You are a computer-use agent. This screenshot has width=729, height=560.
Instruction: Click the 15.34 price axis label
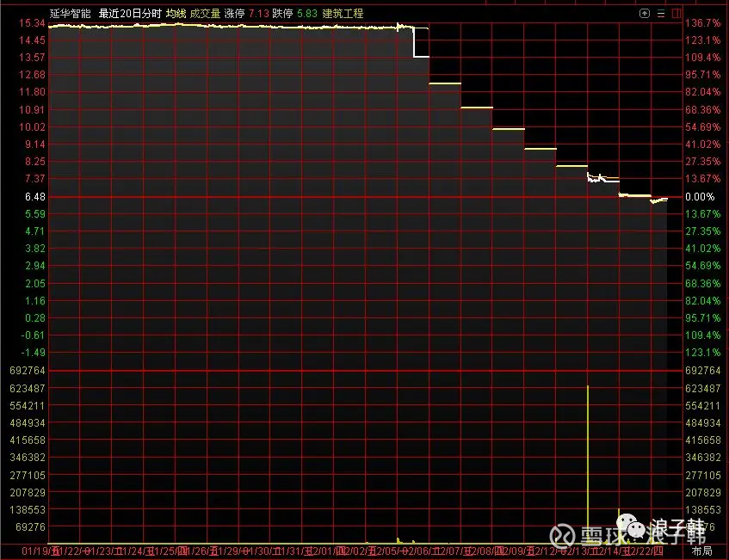(32, 22)
